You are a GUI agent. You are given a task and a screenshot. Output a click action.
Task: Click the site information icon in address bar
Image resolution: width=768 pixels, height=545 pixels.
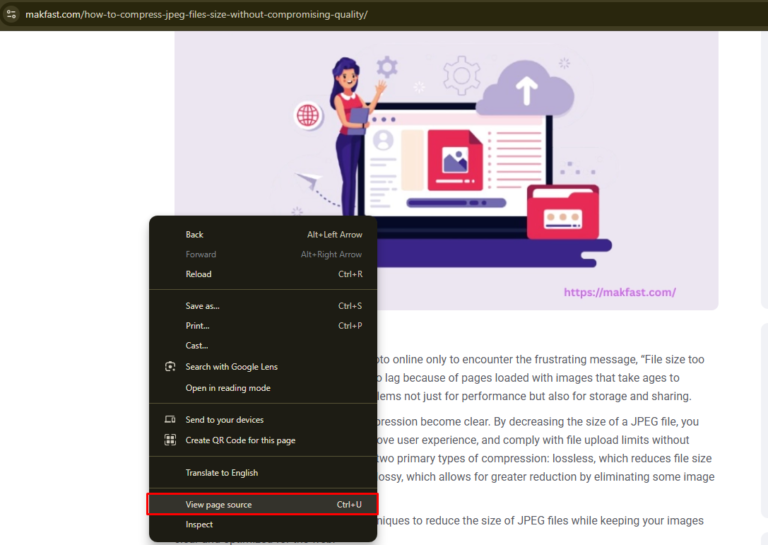11,15
